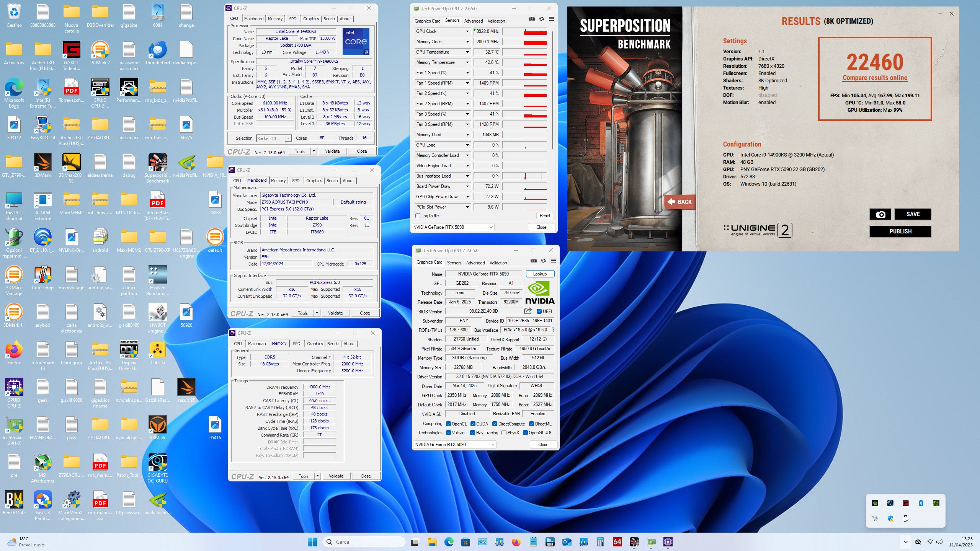
Task: Click the Superposition screenshot camera button
Action: pos(880,214)
